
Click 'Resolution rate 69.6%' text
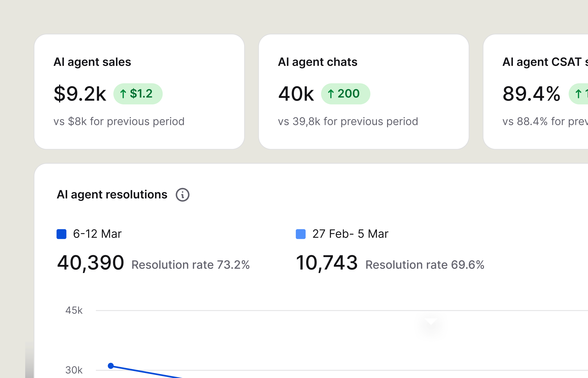point(425,265)
